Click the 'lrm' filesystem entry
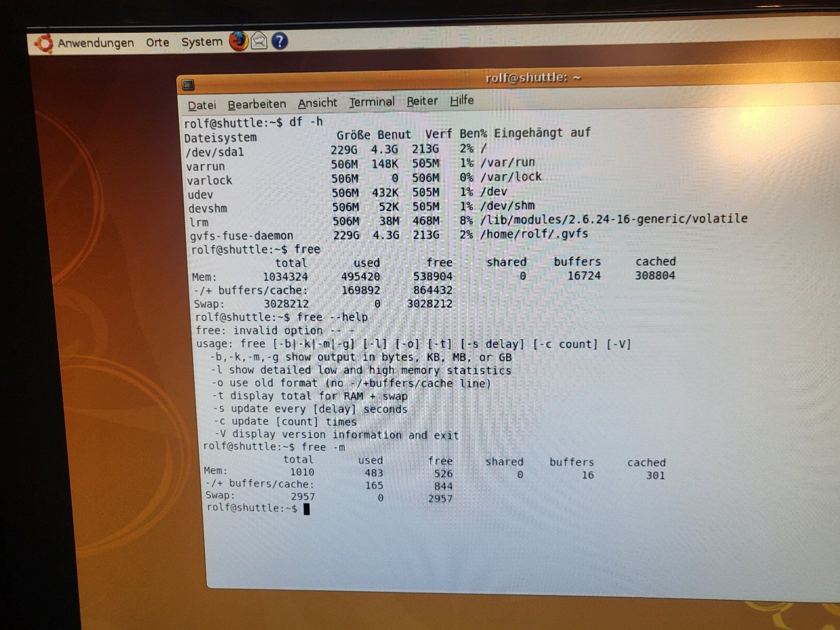The width and height of the screenshot is (840, 630). coord(199,222)
